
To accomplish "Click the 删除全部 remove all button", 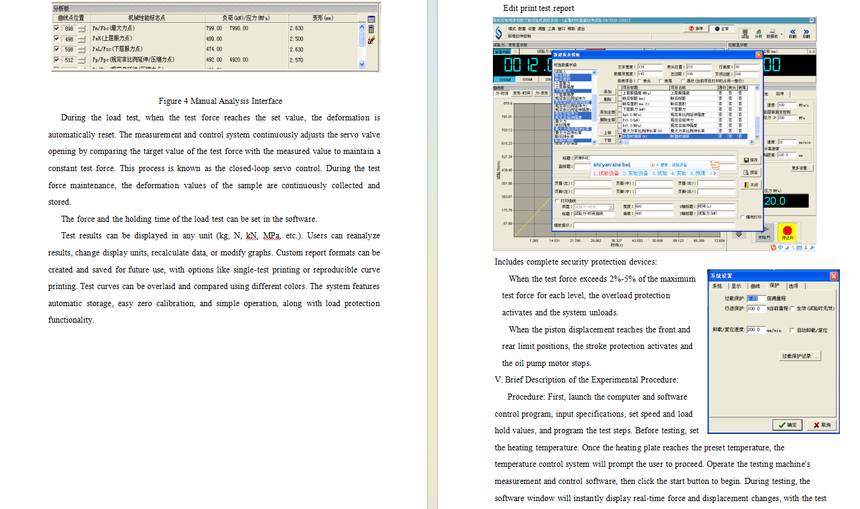I will (x=608, y=119).
